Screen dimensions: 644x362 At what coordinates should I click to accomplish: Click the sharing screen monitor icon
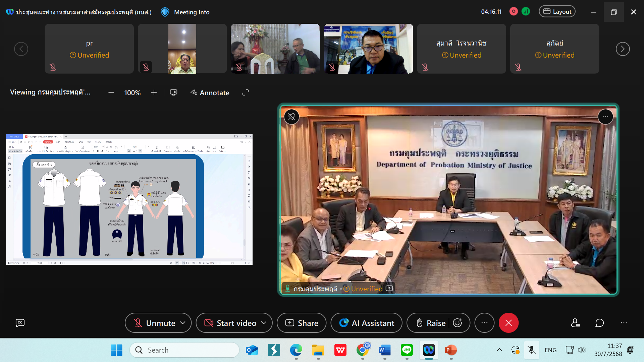tap(173, 93)
